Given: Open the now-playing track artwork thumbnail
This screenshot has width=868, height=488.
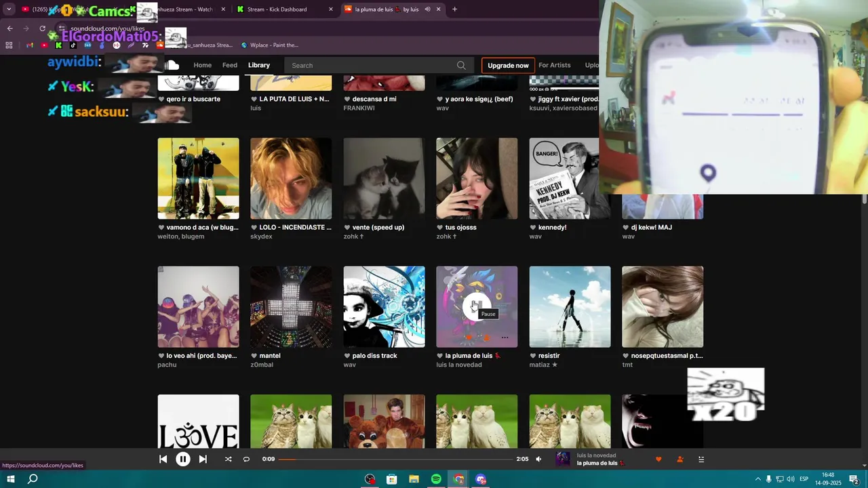Looking at the screenshot, I should pyautogui.click(x=563, y=459).
